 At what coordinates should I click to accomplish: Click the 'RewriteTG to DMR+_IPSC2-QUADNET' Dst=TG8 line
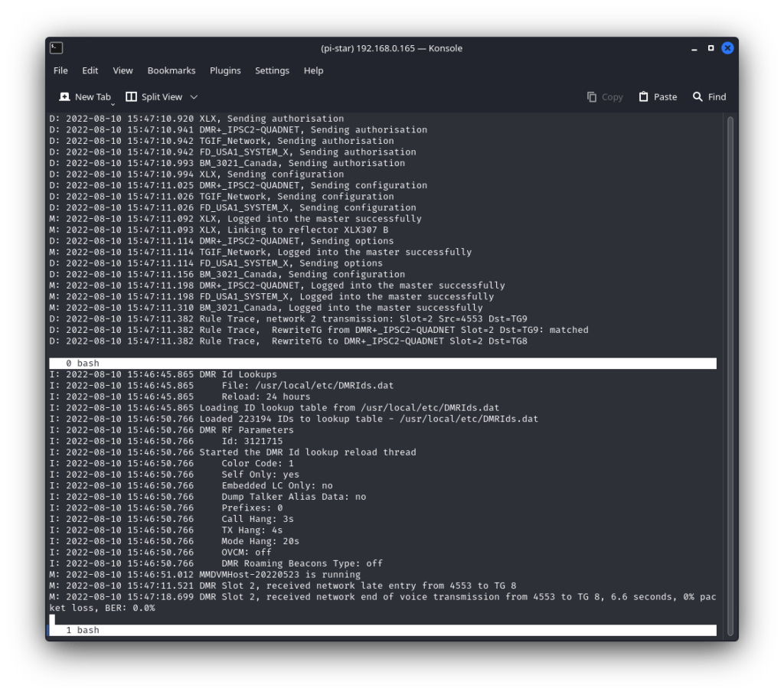tap(288, 341)
